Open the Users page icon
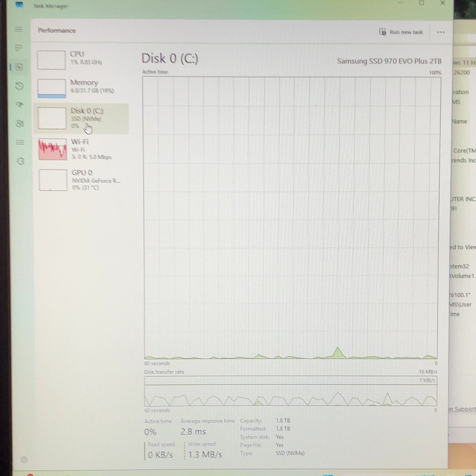The height and width of the screenshot is (476, 476). pos(20,124)
